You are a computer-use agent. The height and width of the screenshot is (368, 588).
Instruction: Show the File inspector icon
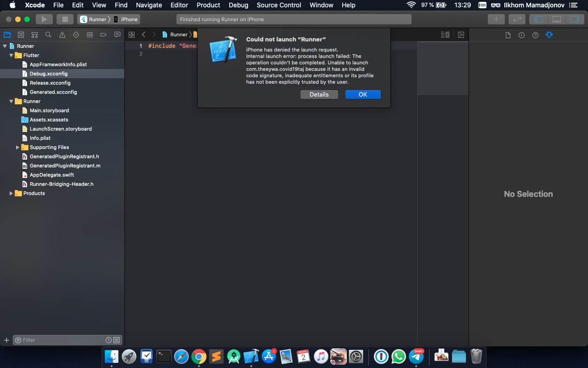(508, 35)
